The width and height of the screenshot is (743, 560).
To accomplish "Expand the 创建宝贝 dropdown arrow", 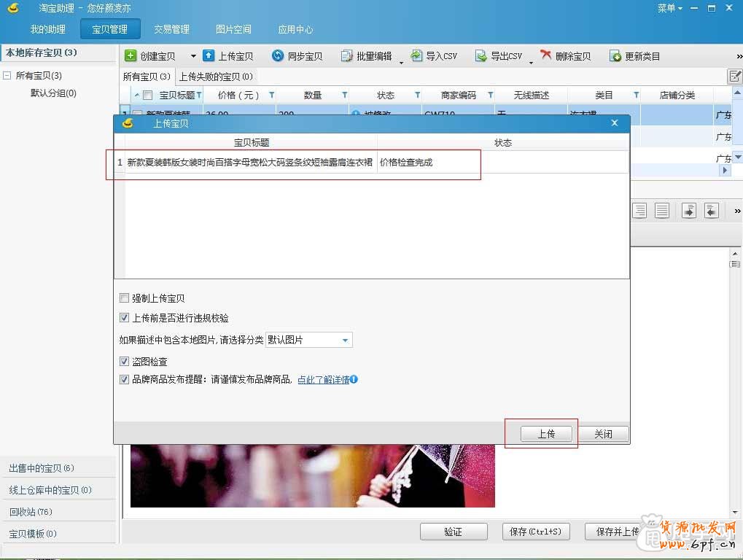I will tap(192, 55).
